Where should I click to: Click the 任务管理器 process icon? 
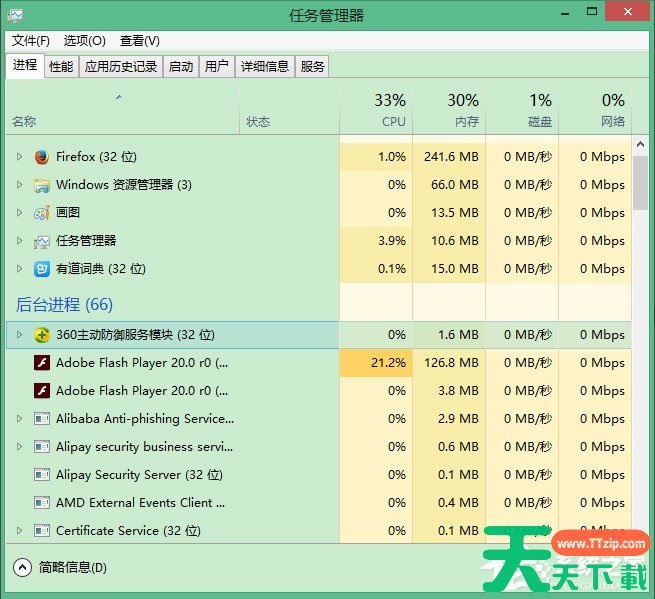coord(42,241)
